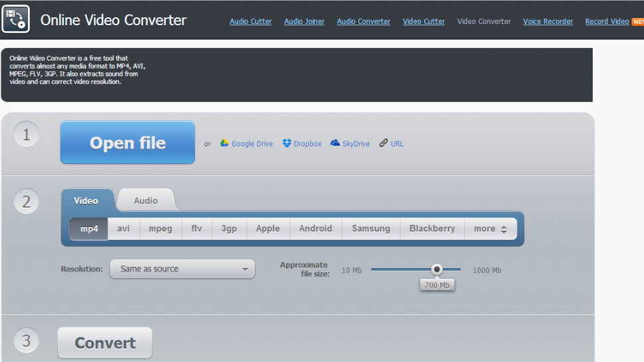The height and width of the screenshot is (362, 644).
Task: Open the Resolution Same as source dropdown
Action: (182, 269)
